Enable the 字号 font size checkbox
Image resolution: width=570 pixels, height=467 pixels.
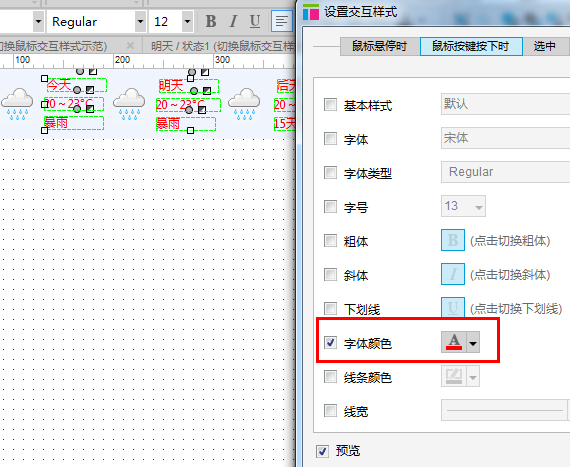[x=330, y=206]
